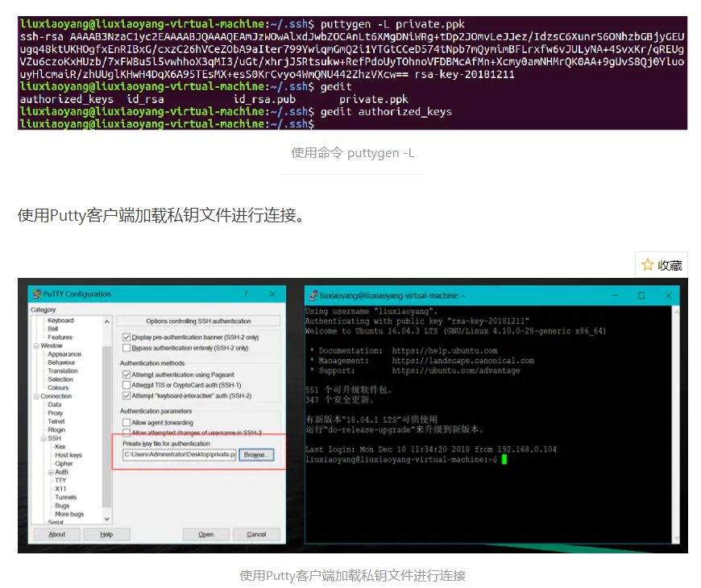Viewport: 701px width, 588px height.
Task: Click the green terminal cursor block
Action: (504, 459)
